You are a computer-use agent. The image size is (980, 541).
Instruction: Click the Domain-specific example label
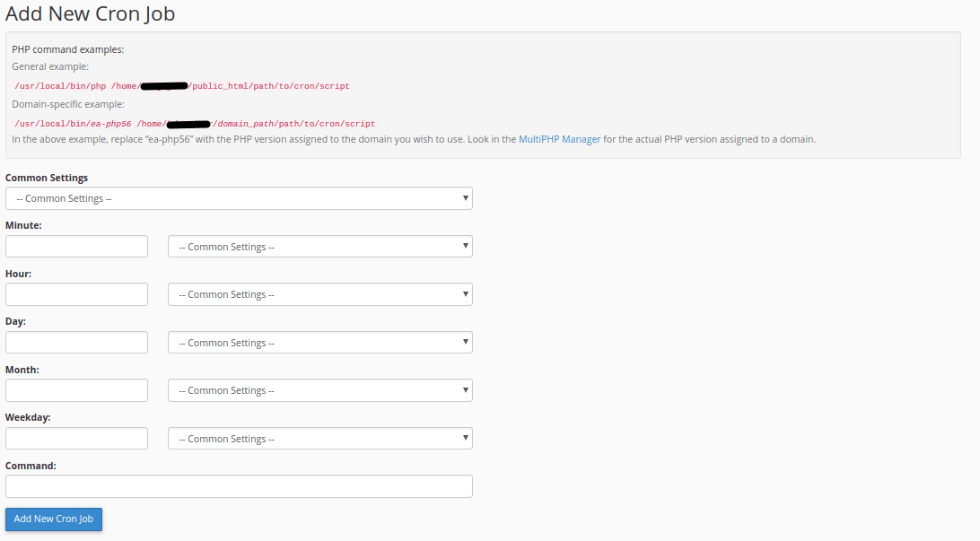click(x=68, y=104)
